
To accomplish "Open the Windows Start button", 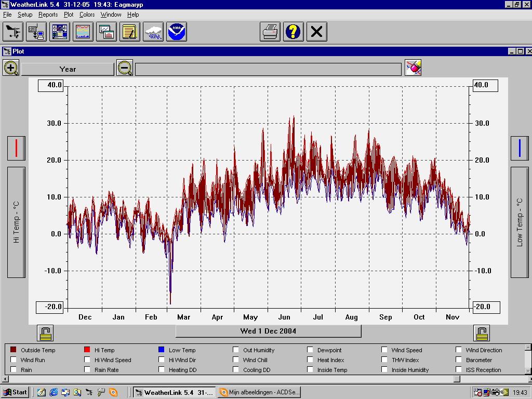I will pyautogui.click(x=16, y=392).
